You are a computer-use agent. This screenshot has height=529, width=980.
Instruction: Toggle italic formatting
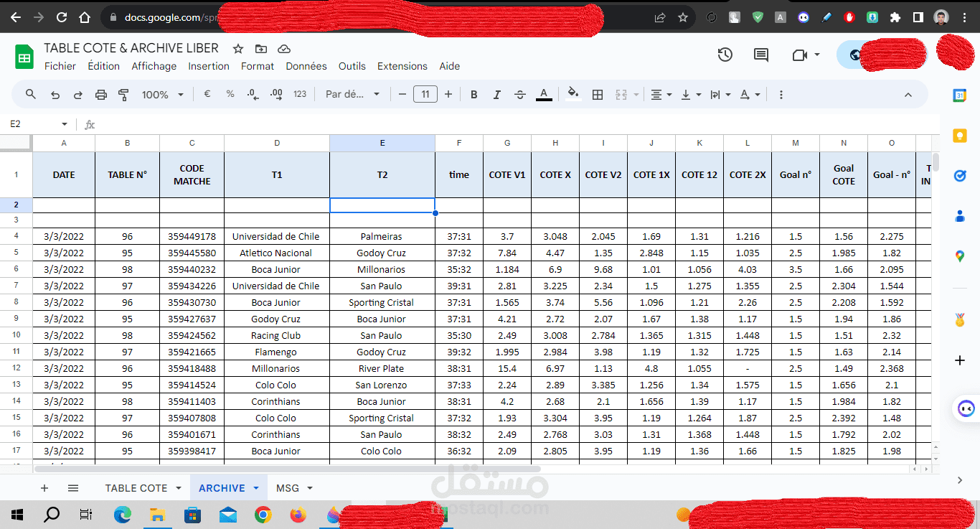coord(496,94)
